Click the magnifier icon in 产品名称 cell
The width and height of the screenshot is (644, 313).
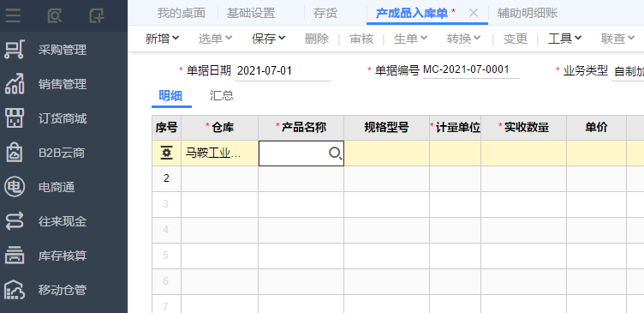336,153
